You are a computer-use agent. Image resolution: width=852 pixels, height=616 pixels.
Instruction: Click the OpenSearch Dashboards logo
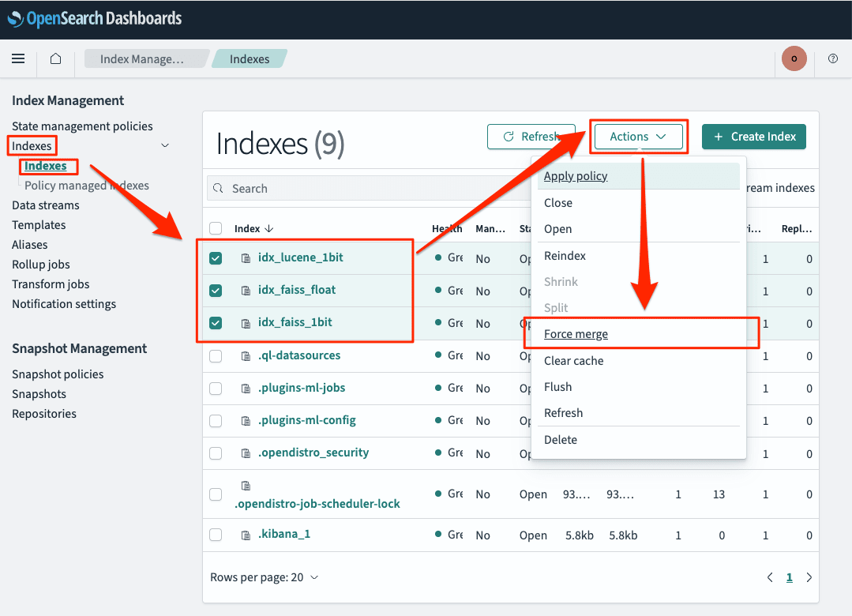point(95,19)
